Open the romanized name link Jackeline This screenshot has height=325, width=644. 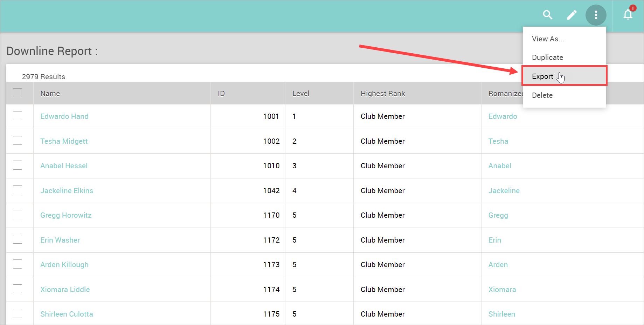point(504,191)
